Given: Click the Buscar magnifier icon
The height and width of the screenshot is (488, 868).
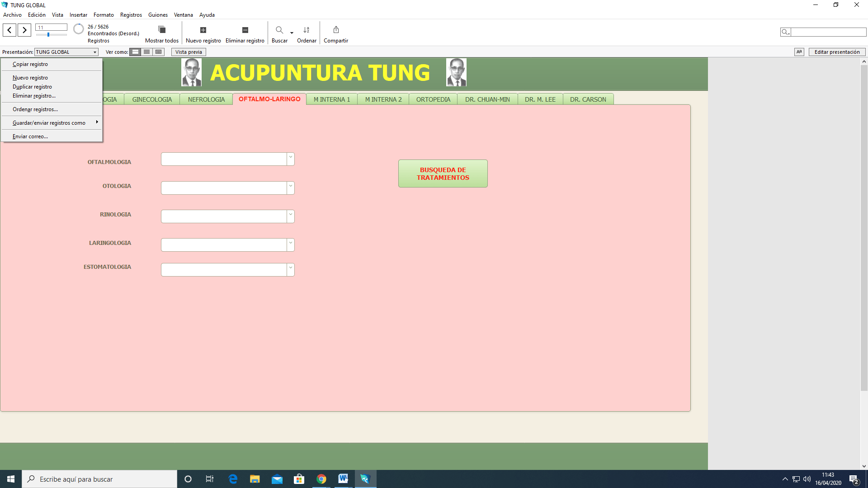Looking at the screenshot, I should coord(279,30).
